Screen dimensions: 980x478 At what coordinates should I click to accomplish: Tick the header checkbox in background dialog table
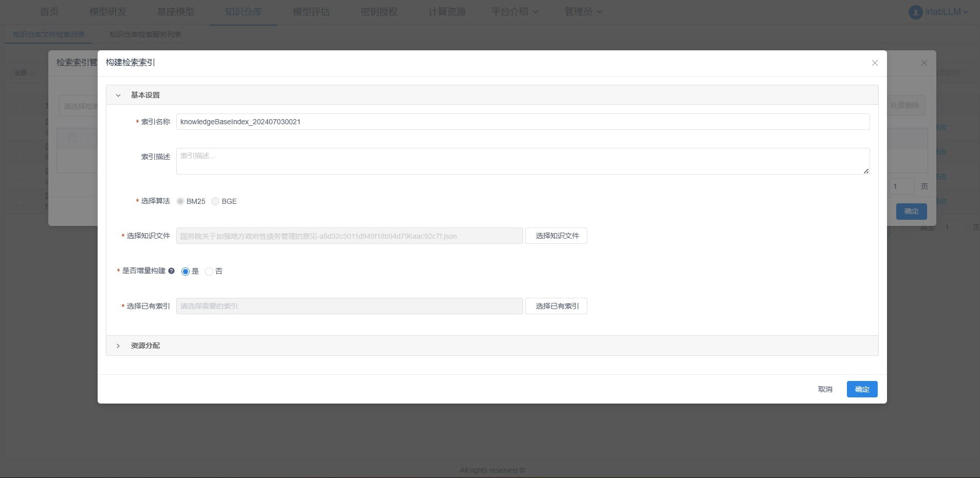coord(72,138)
